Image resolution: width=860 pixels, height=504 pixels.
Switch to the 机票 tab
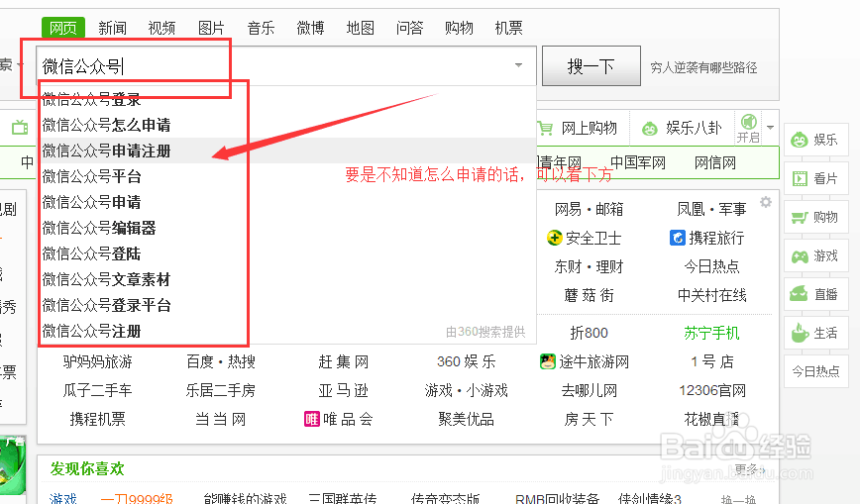tap(508, 28)
